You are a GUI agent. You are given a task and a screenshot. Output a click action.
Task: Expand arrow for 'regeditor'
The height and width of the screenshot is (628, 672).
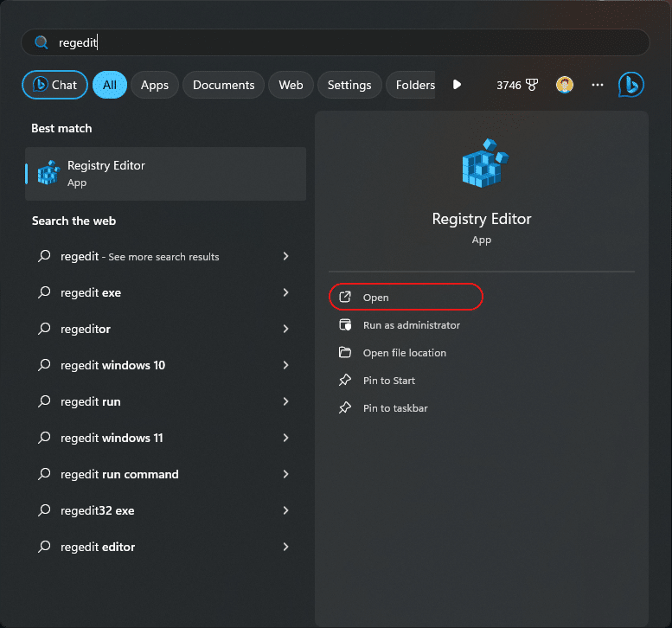[286, 329]
